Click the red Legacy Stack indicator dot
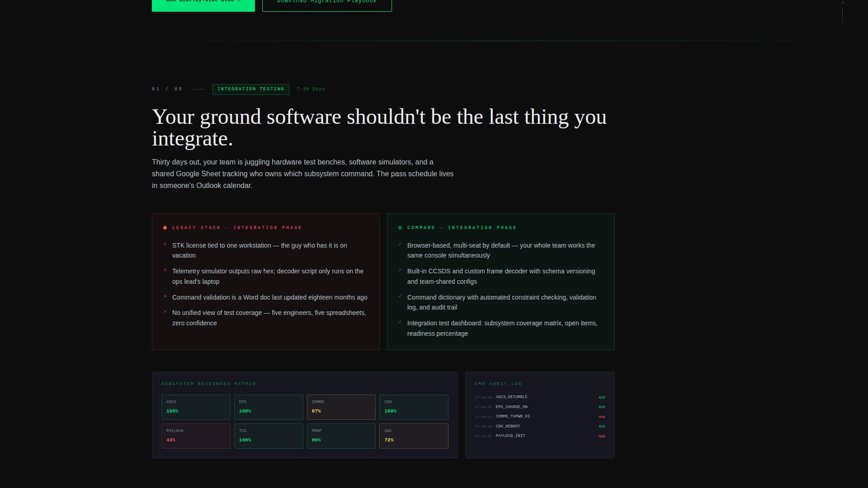 point(165,228)
